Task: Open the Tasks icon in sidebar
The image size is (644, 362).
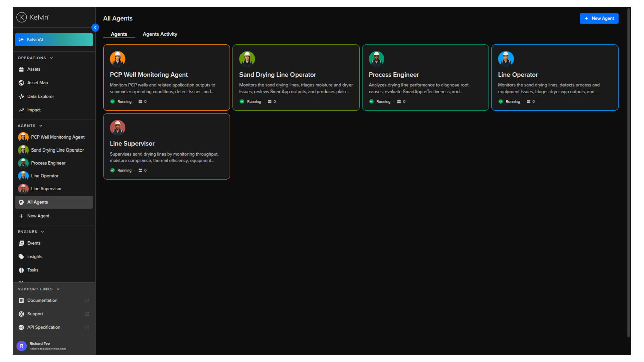Action: 21,270
